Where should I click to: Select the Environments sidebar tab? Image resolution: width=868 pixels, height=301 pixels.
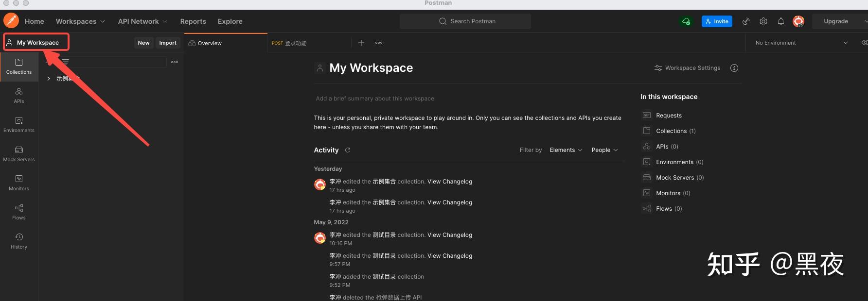point(19,125)
